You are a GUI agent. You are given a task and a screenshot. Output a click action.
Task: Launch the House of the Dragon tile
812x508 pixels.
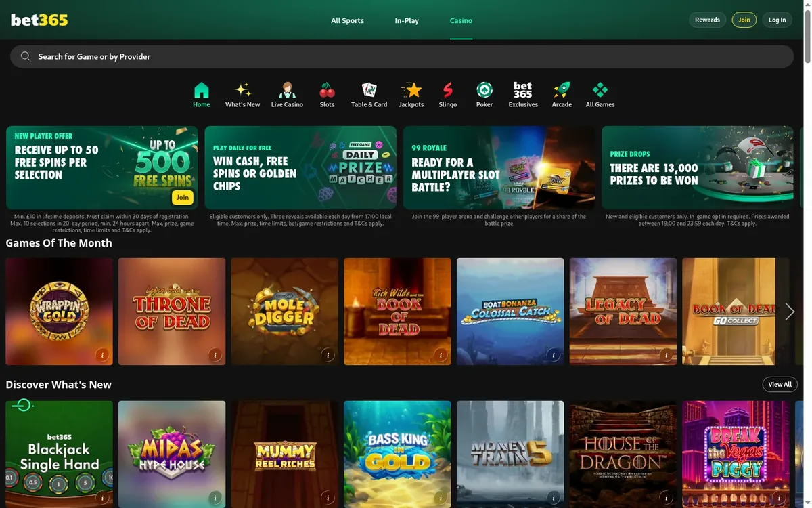click(x=623, y=454)
